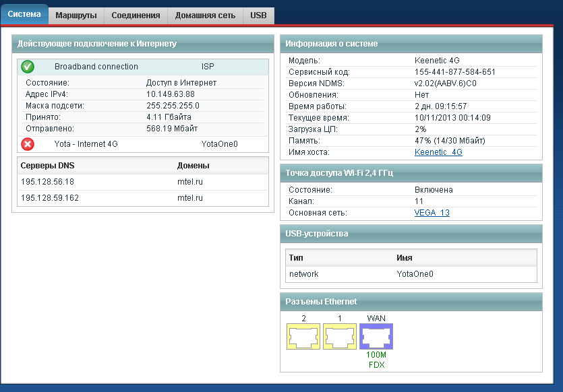563x392 pixels.
Task: Click the uptime value 2 дн. 09:15:57
Action: [440, 106]
